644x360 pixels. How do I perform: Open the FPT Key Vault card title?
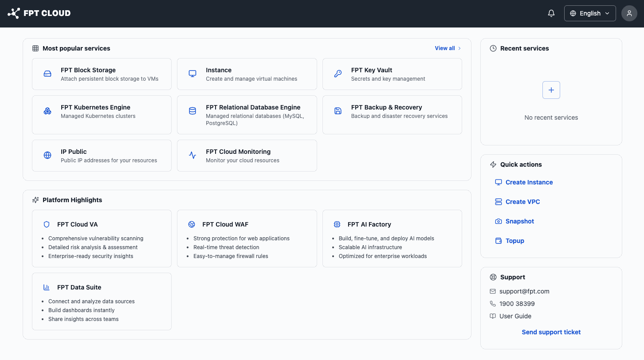372,70
